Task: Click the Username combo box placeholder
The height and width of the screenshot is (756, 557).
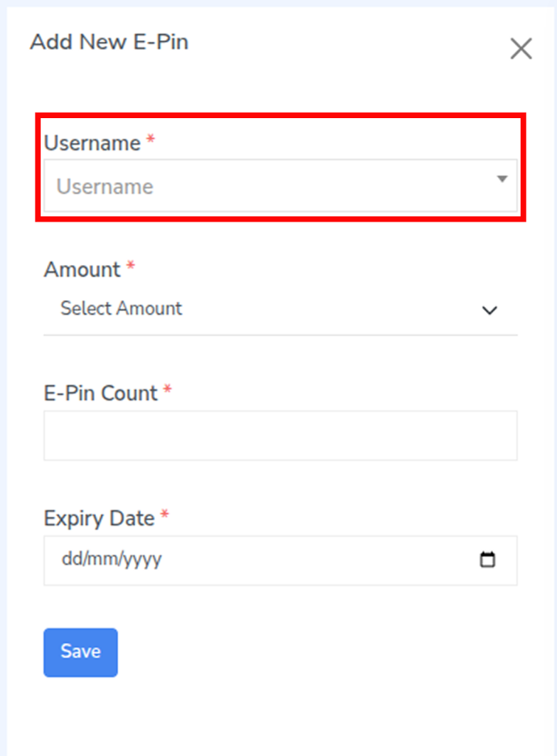Action: (105, 187)
